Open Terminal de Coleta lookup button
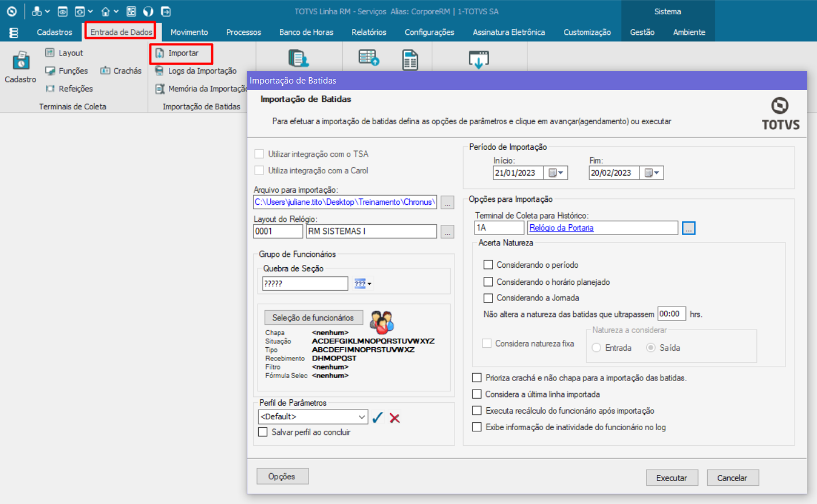The width and height of the screenshot is (817, 504). pos(689,228)
